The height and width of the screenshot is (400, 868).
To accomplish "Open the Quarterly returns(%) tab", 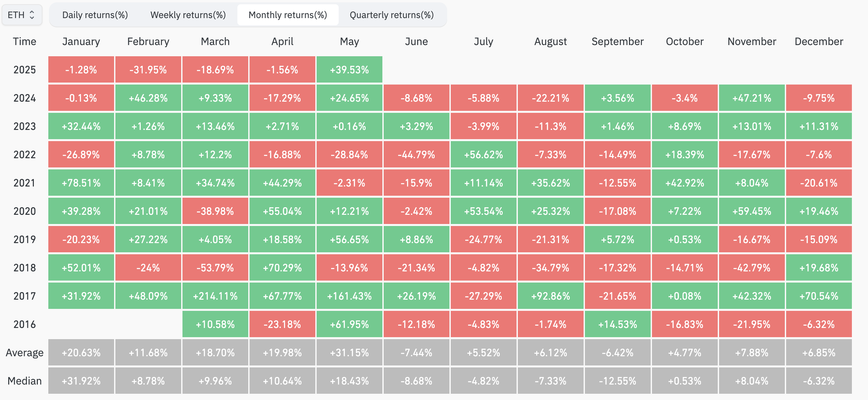I will 392,15.
